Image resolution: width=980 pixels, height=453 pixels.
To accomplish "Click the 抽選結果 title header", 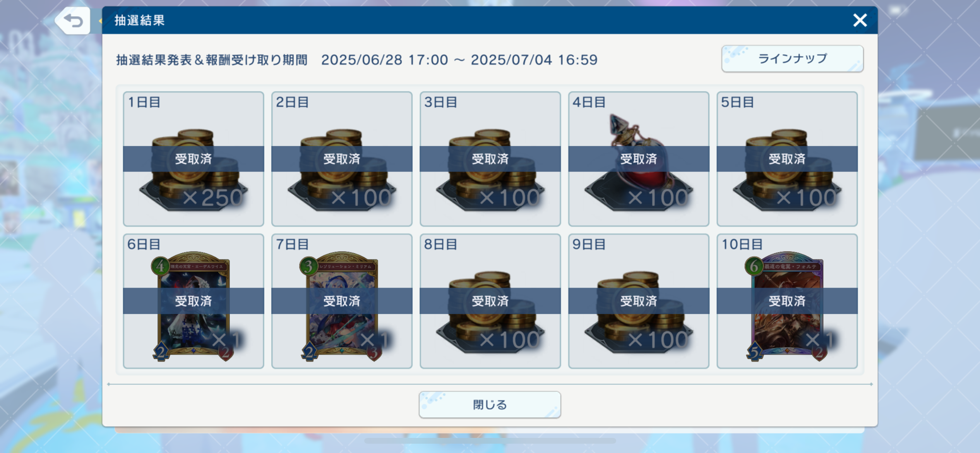I will click(x=139, y=20).
